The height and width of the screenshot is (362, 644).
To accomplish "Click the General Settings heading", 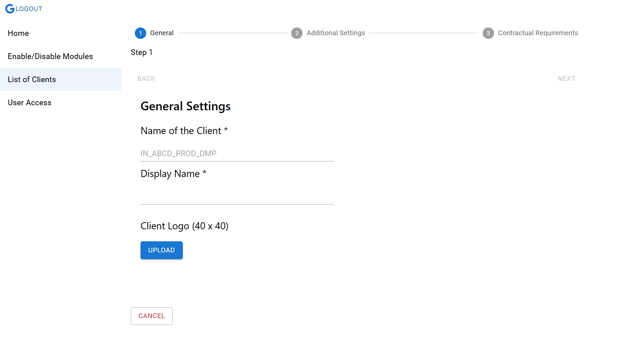I will pos(185,106).
